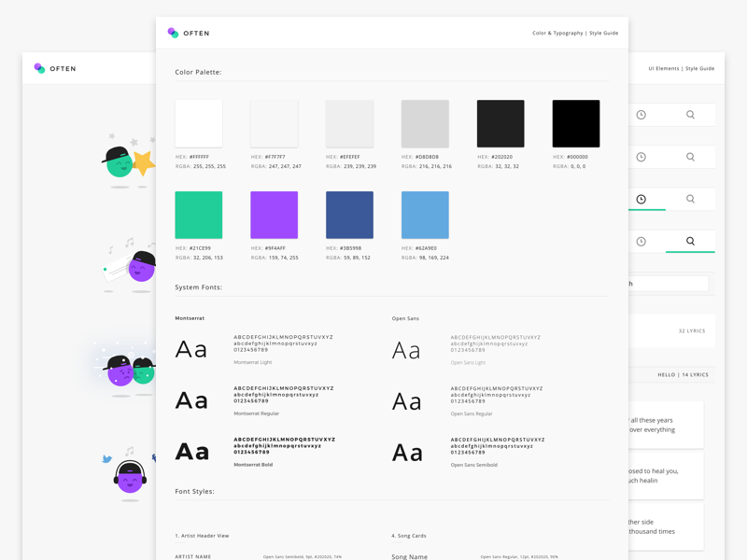The height and width of the screenshot is (560, 747).
Task: Pick the purple #9F4AFF color swatch
Action: coord(275,215)
